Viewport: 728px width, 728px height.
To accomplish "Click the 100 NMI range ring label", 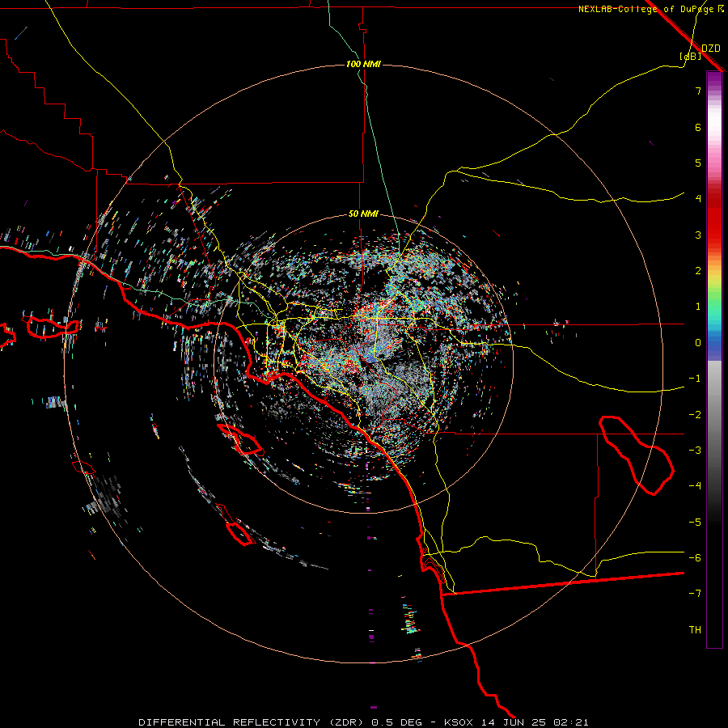I will pos(363,64).
